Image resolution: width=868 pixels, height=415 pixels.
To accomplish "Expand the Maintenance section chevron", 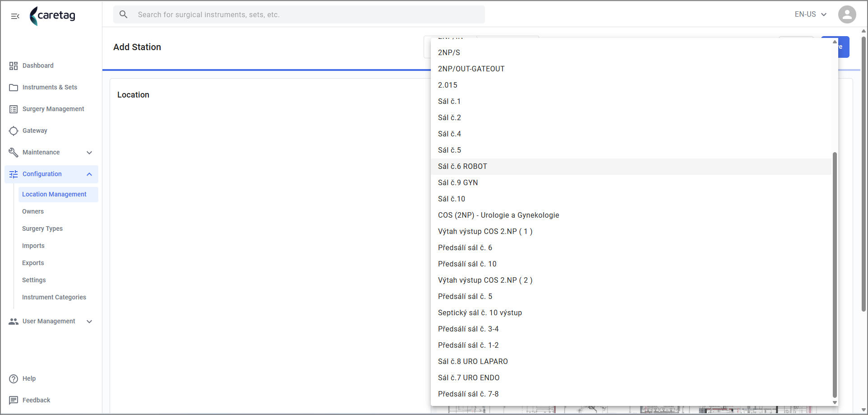I will [89, 153].
